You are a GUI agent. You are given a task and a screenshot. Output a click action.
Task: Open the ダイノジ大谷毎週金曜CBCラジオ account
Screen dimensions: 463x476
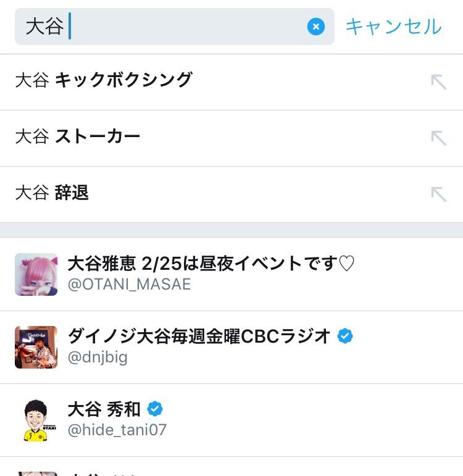pyautogui.click(x=231, y=348)
